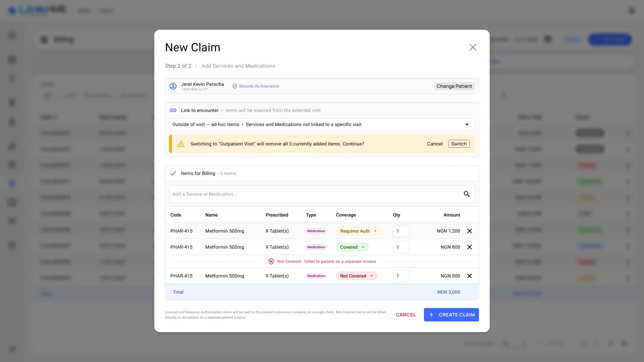Click patient ID 14097856-HJ-27
This screenshot has height=362, width=644.
coord(195,89)
